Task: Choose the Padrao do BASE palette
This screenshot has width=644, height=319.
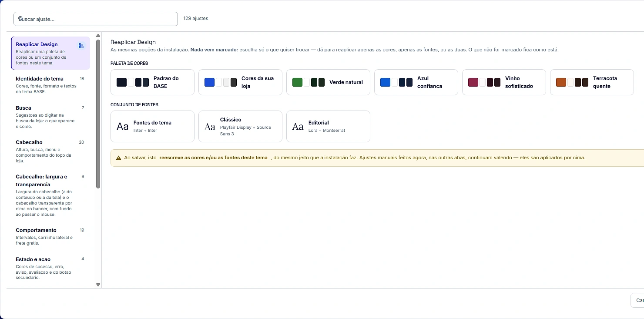Action: point(152,82)
